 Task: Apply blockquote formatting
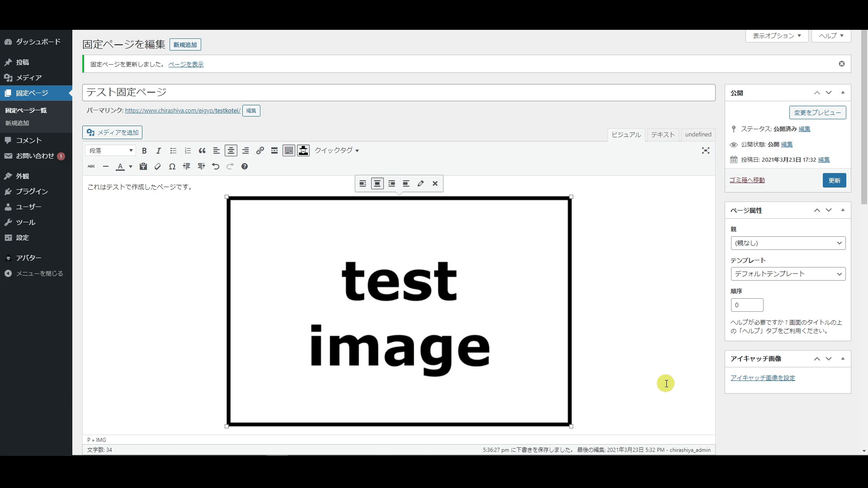point(202,150)
